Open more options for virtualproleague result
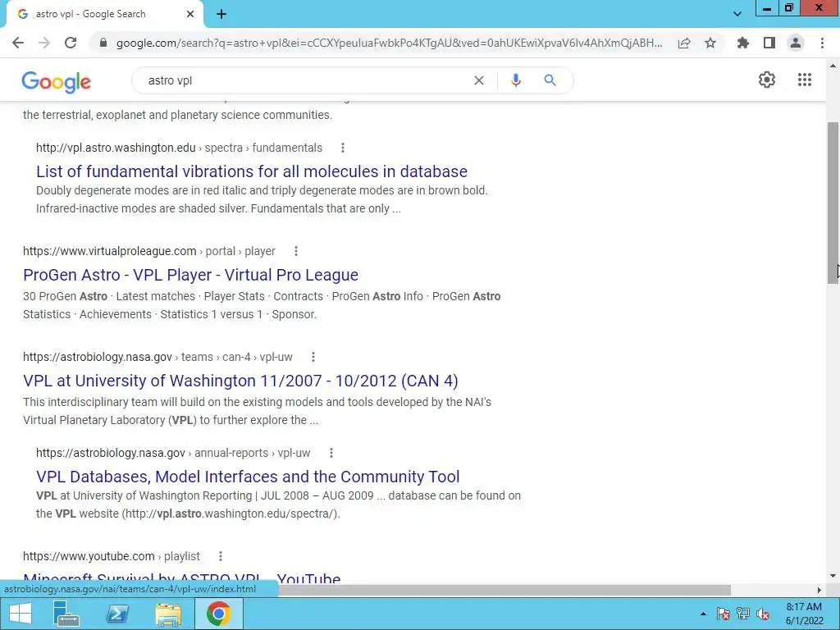The image size is (840, 630). (295, 251)
